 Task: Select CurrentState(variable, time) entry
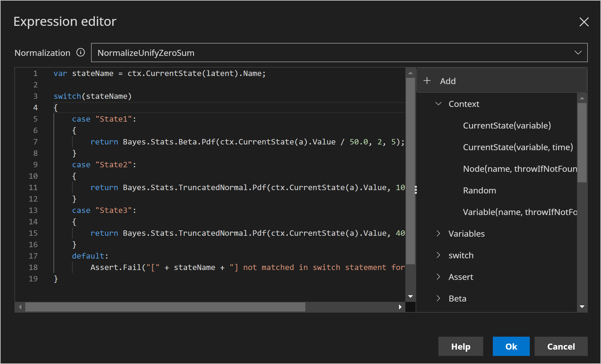point(517,147)
